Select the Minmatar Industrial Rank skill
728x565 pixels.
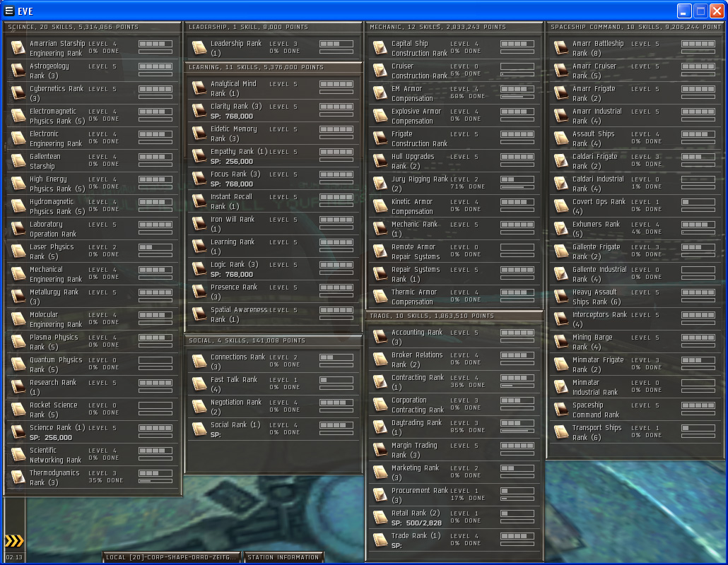(x=635, y=387)
